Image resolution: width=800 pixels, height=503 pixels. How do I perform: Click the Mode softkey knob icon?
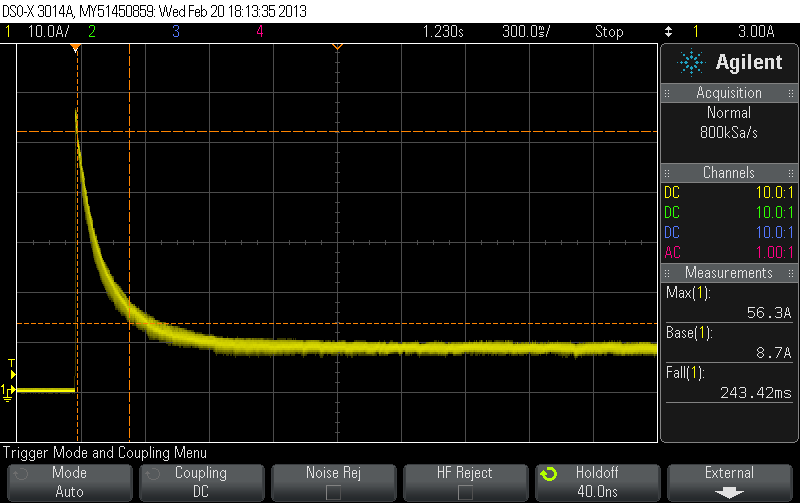(x=20, y=474)
